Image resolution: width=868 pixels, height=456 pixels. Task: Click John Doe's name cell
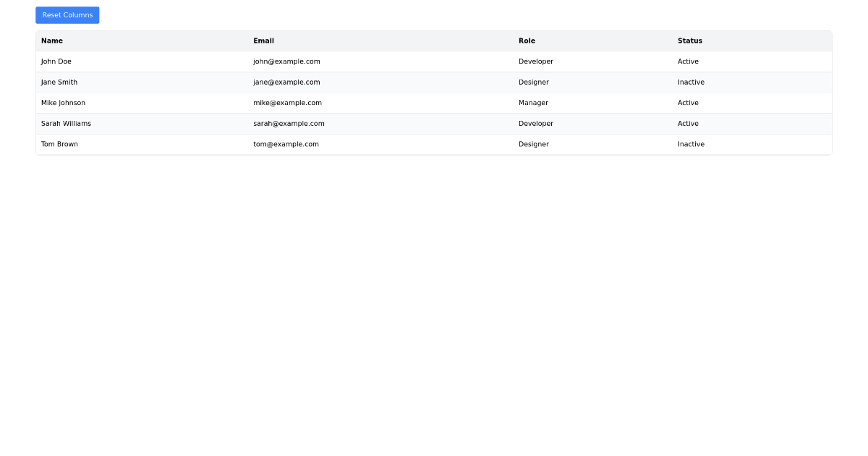tap(56, 62)
